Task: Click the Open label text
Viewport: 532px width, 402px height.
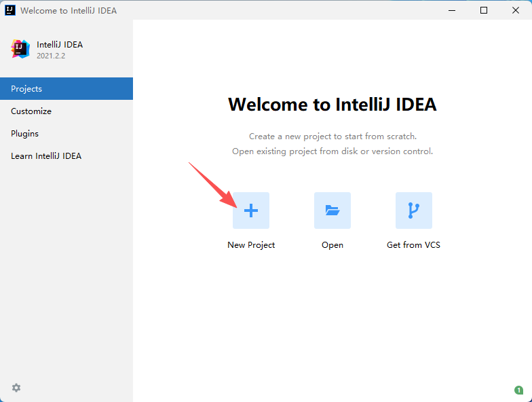Action: (x=332, y=245)
